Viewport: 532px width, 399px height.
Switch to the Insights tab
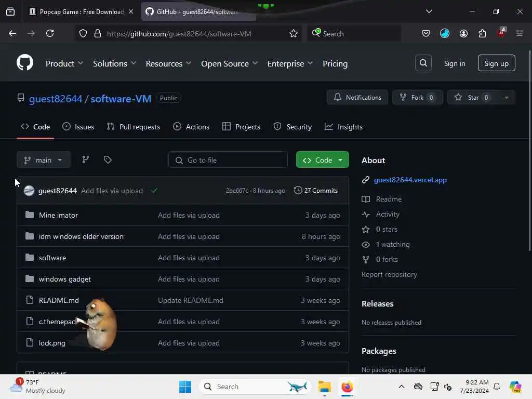pyautogui.click(x=343, y=127)
